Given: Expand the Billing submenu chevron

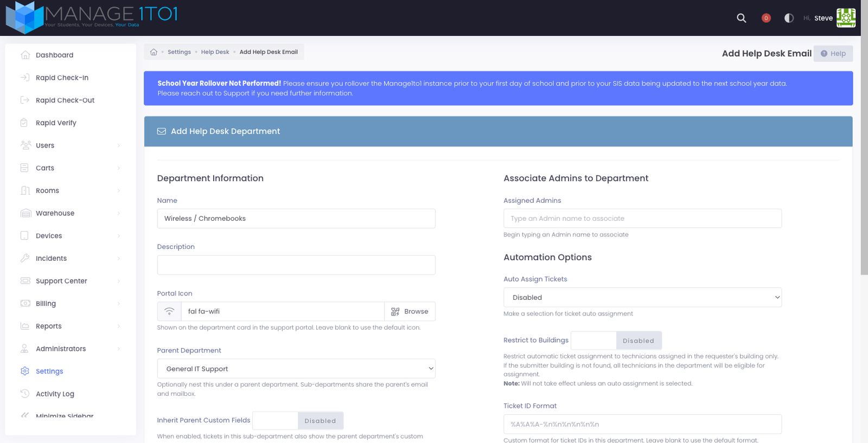Looking at the screenshot, I should [119, 304].
